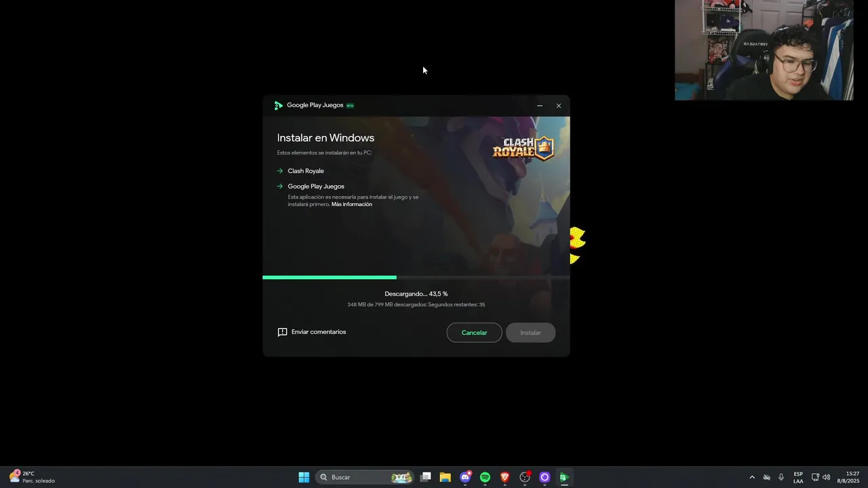The image size is (868, 488).
Task: Open OBS Studio from the taskbar
Action: click(525, 477)
